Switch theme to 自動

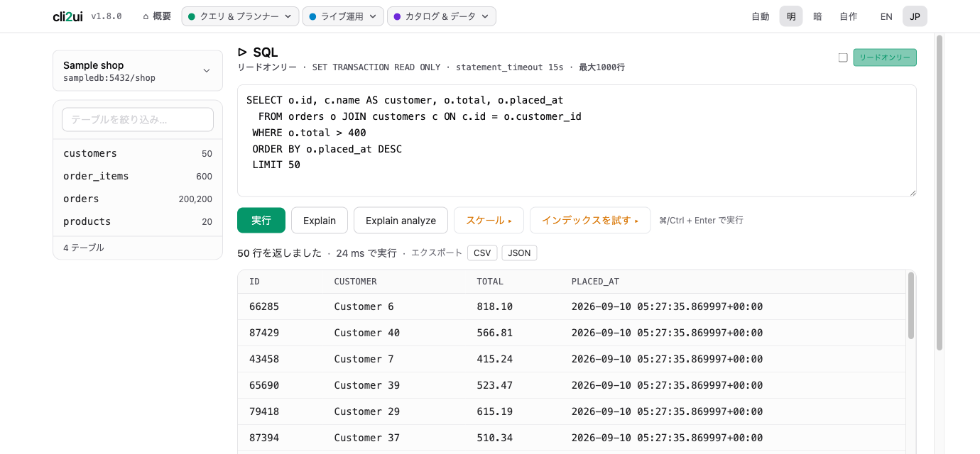[x=761, y=16]
